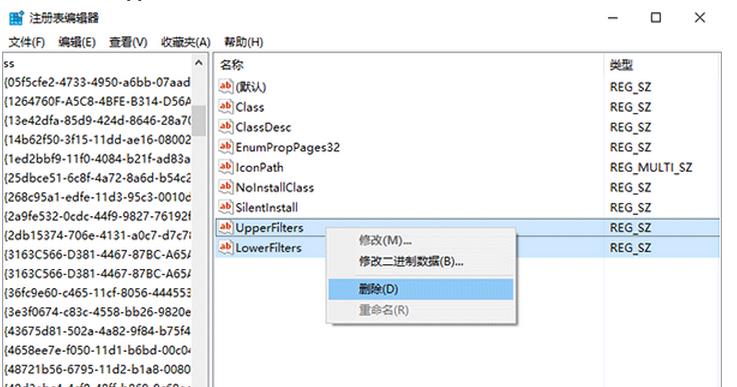Image resolution: width=737 pixels, height=387 pixels.
Task: Open the 查看(V) menu
Action: click(128, 42)
